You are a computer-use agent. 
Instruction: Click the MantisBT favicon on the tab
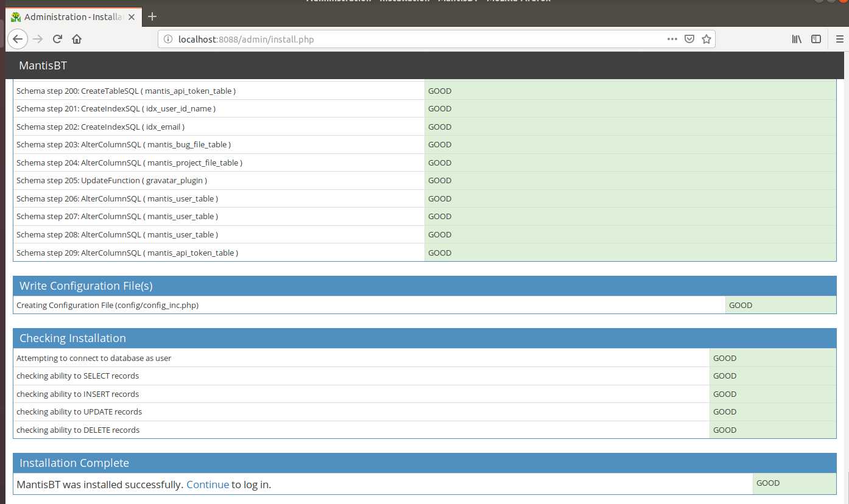coord(16,17)
